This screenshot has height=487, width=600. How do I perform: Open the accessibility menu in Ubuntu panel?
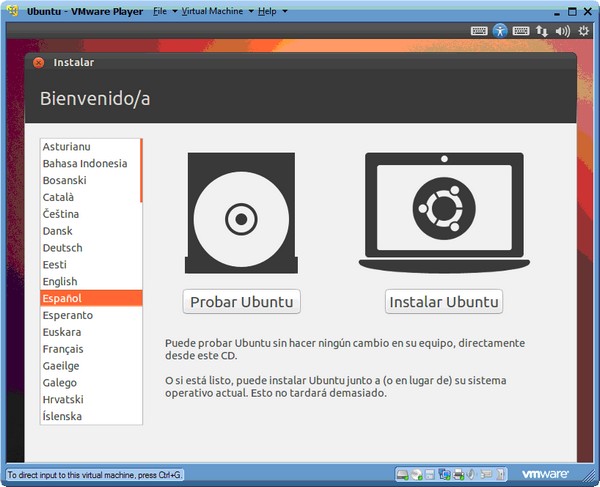(x=500, y=31)
